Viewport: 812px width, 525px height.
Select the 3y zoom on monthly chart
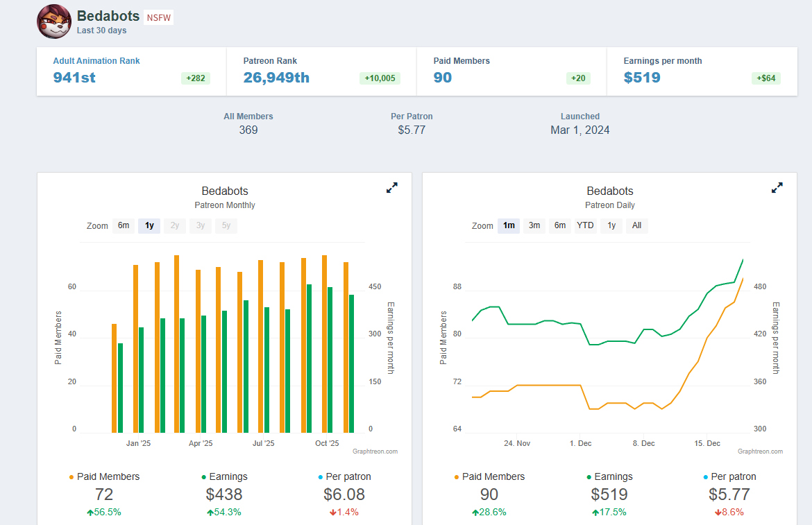[201, 225]
